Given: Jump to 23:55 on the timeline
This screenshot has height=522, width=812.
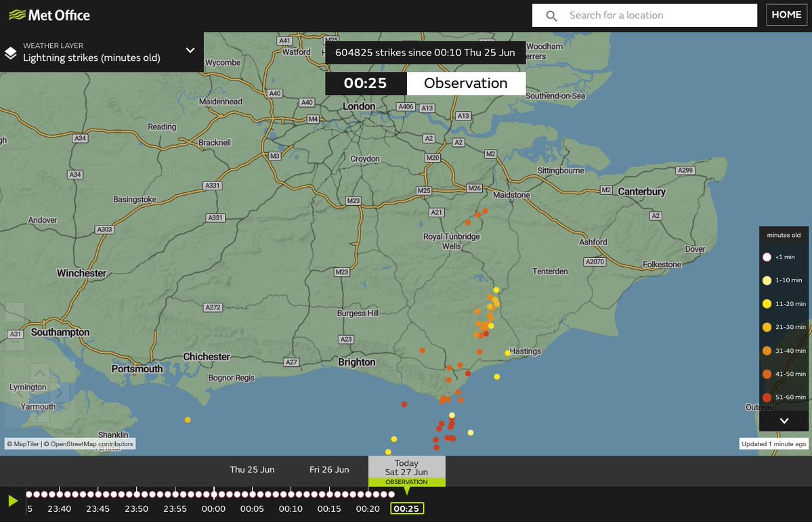Looking at the screenshot, I should point(175,508).
